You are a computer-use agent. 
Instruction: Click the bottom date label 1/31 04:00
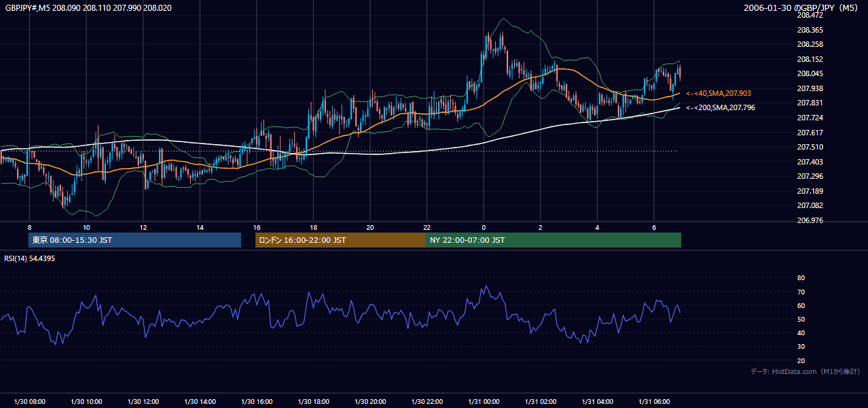597,402
